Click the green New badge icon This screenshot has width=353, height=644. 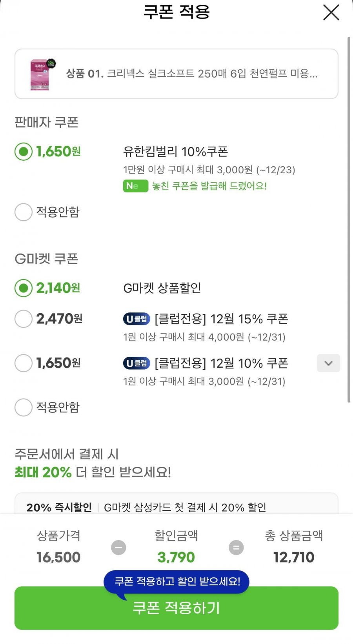[135, 186]
